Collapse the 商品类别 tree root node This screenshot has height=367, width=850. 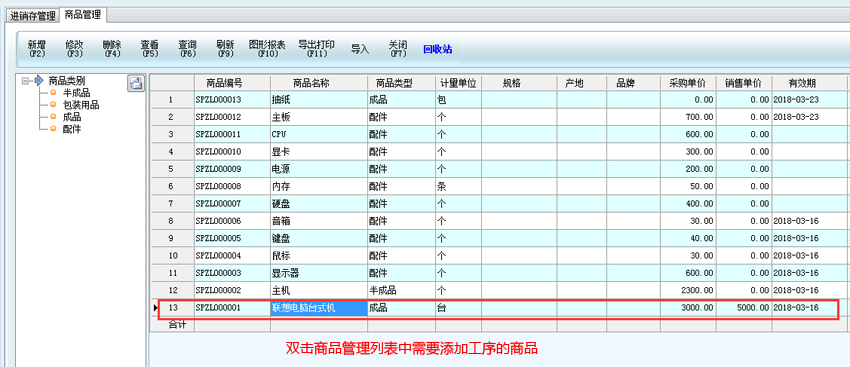(25, 81)
